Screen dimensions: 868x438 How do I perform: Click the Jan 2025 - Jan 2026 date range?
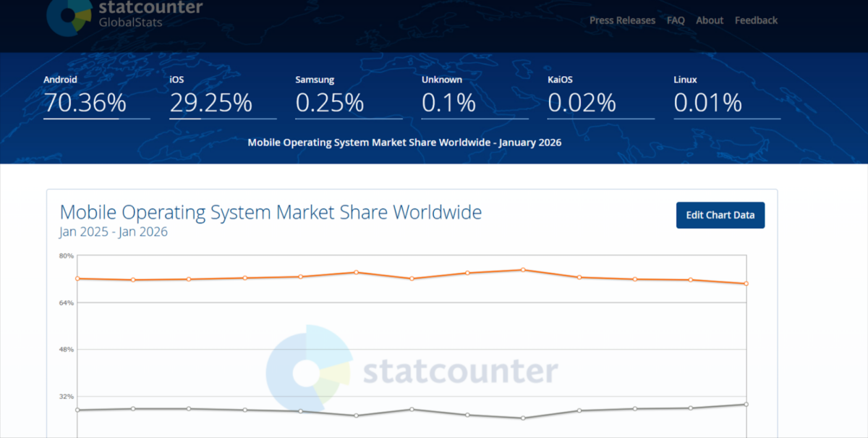[x=114, y=232]
